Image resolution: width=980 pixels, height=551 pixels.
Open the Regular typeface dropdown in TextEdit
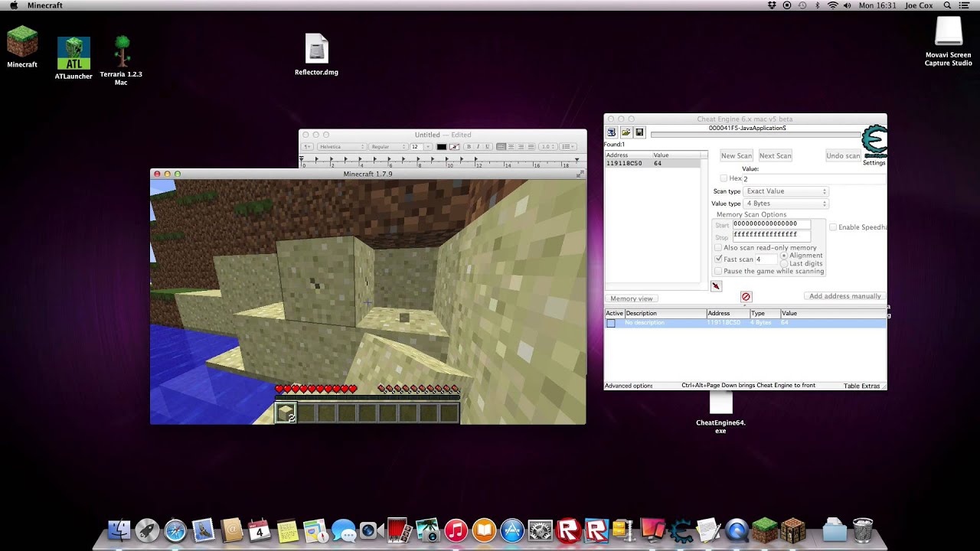(x=389, y=147)
